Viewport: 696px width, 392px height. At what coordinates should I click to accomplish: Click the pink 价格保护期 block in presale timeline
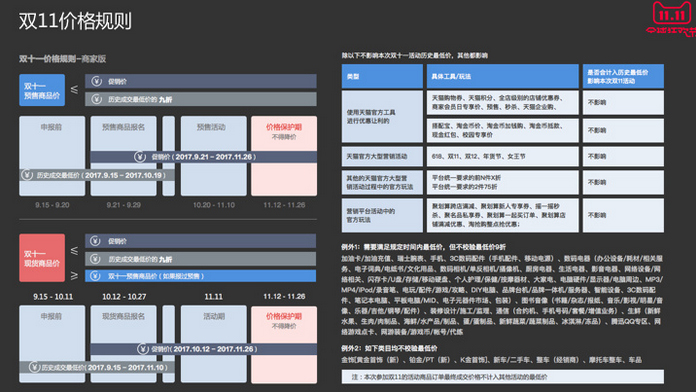click(x=284, y=156)
